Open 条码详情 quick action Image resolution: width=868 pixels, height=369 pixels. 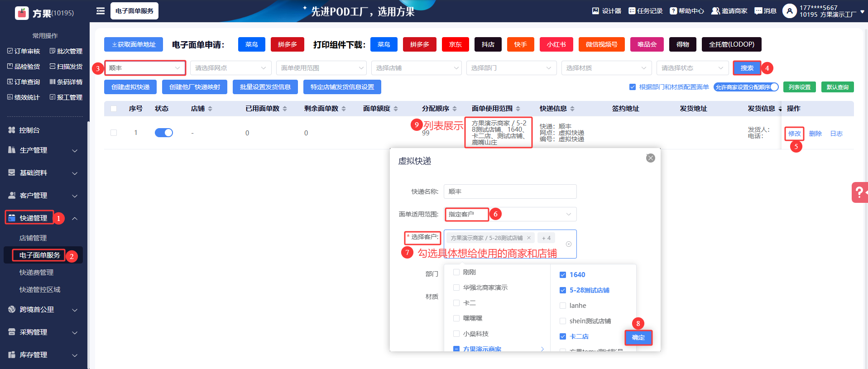[66, 82]
